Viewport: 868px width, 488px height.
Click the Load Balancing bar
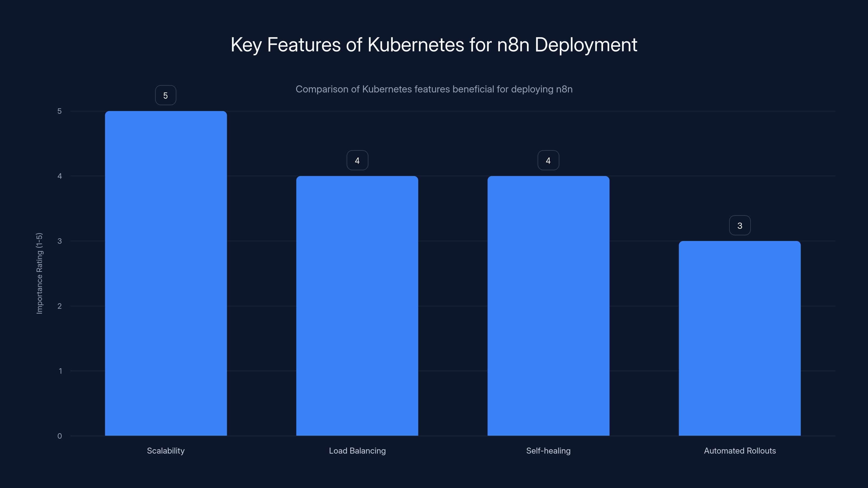(x=357, y=306)
